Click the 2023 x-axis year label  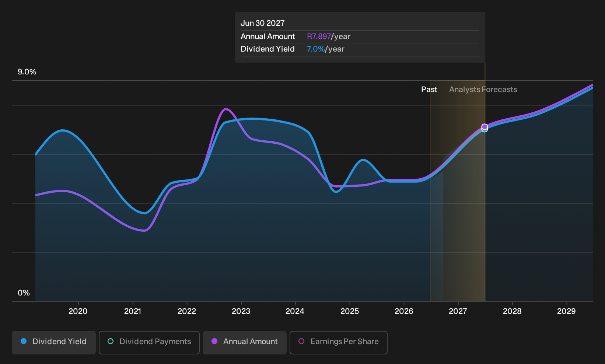[x=241, y=311]
